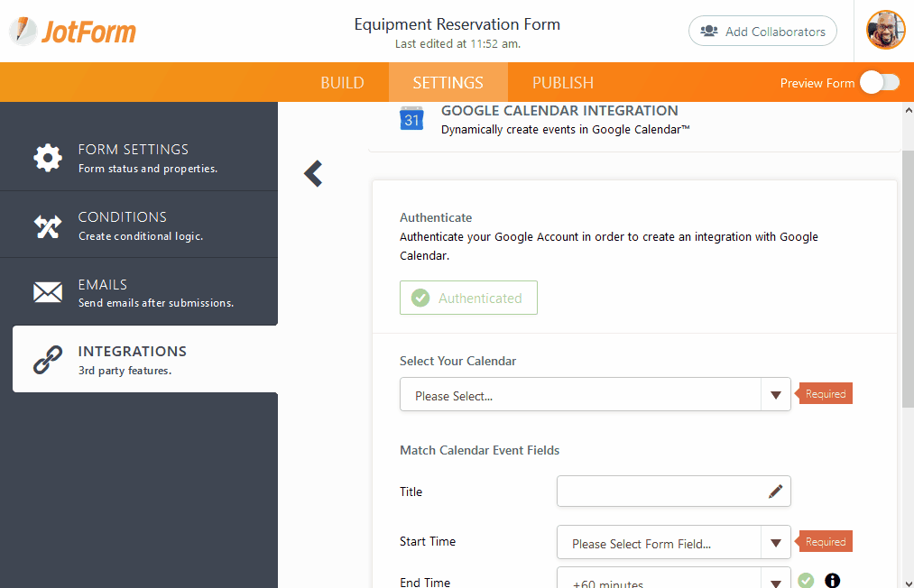
Task: Click the Google Calendar icon
Action: point(411,119)
